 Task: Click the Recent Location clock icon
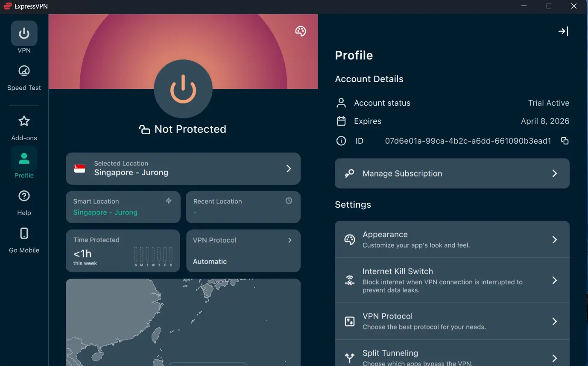pos(289,201)
